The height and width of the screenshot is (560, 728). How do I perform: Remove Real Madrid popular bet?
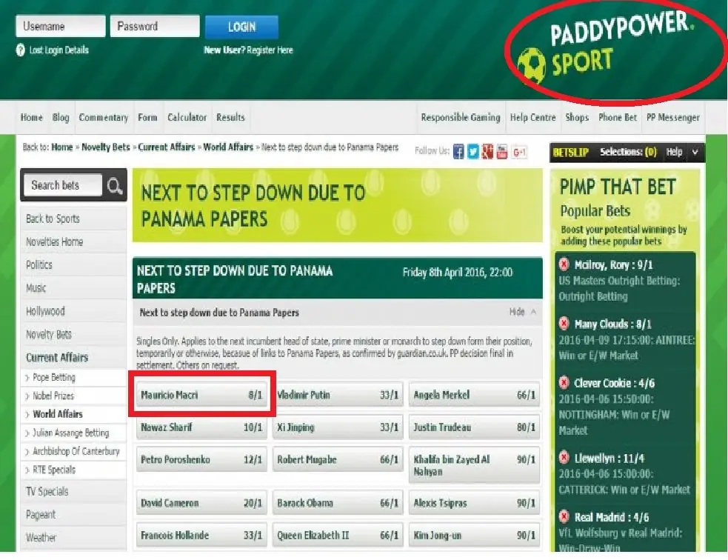564,516
